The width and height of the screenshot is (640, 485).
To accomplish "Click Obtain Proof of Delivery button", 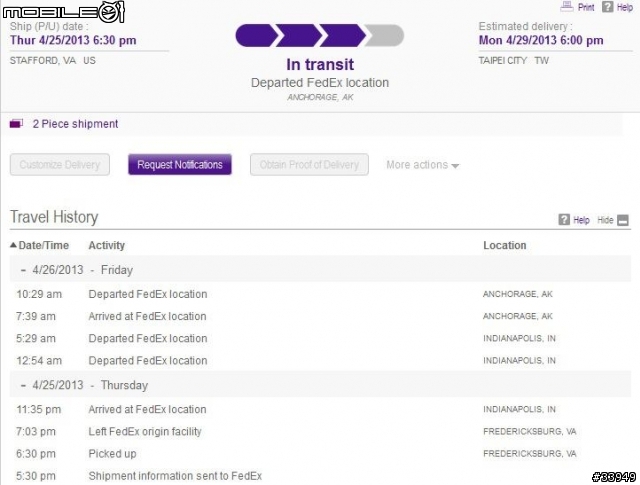I will click(309, 165).
